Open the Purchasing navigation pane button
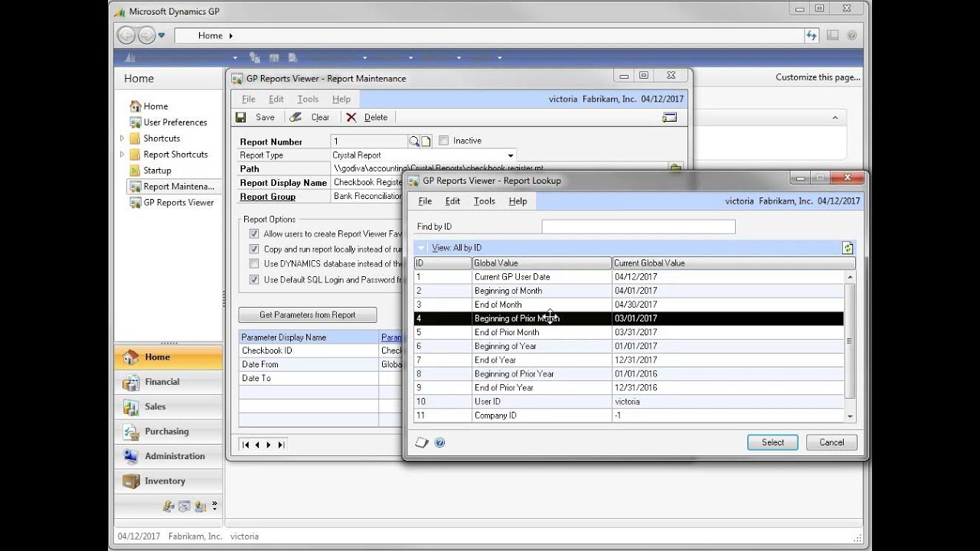 pyautogui.click(x=168, y=432)
